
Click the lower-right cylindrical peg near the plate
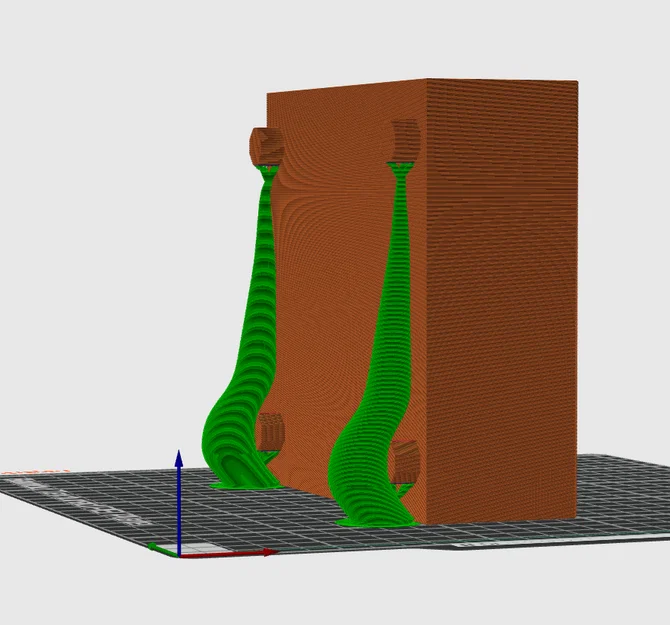pyautogui.click(x=404, y=462)
